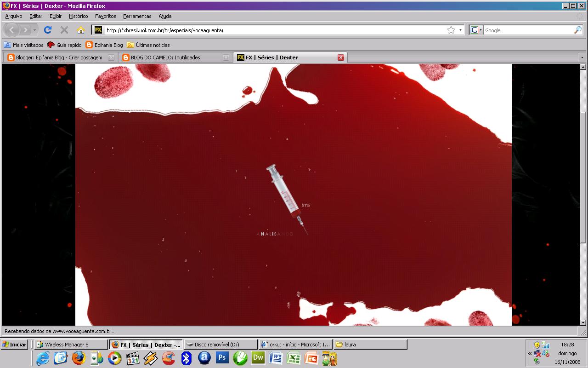This screenshot has width=588, height=368.
Task: Launch Photoshop from quick launch
Action: pyautogui.click(x=222, y=358)
